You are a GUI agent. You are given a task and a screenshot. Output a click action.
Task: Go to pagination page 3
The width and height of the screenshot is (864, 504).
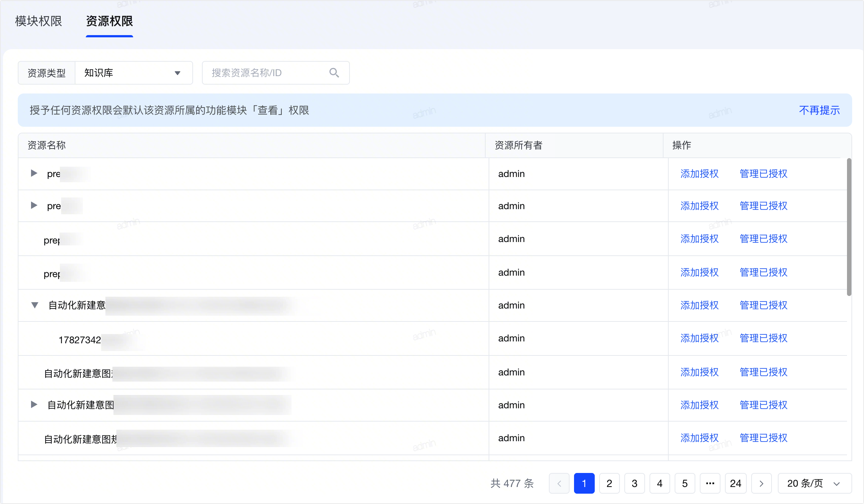coord(634,483)
